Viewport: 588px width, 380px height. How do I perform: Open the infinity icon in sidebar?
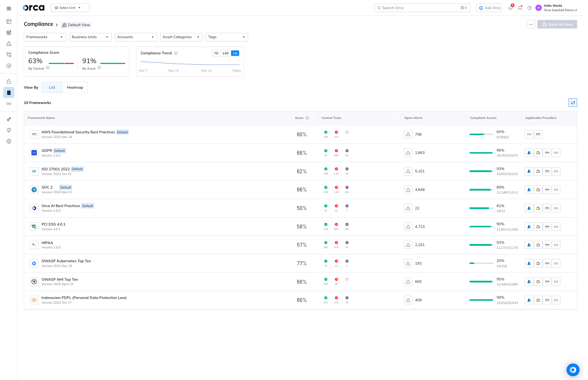point(9,104)
